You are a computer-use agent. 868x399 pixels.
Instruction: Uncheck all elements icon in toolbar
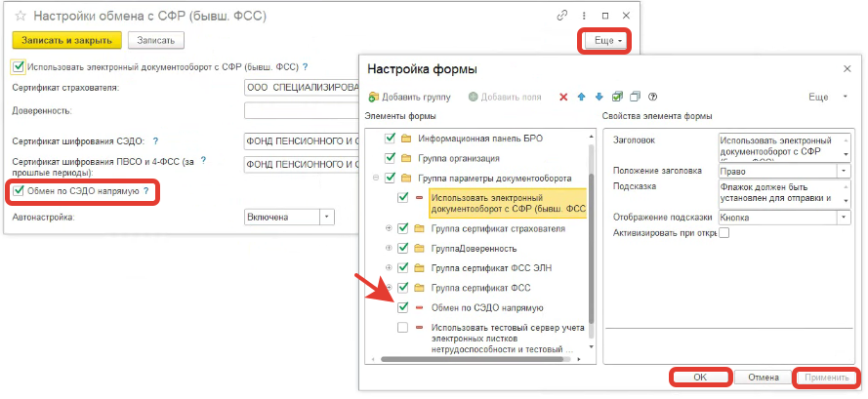[x=635, y=97]
